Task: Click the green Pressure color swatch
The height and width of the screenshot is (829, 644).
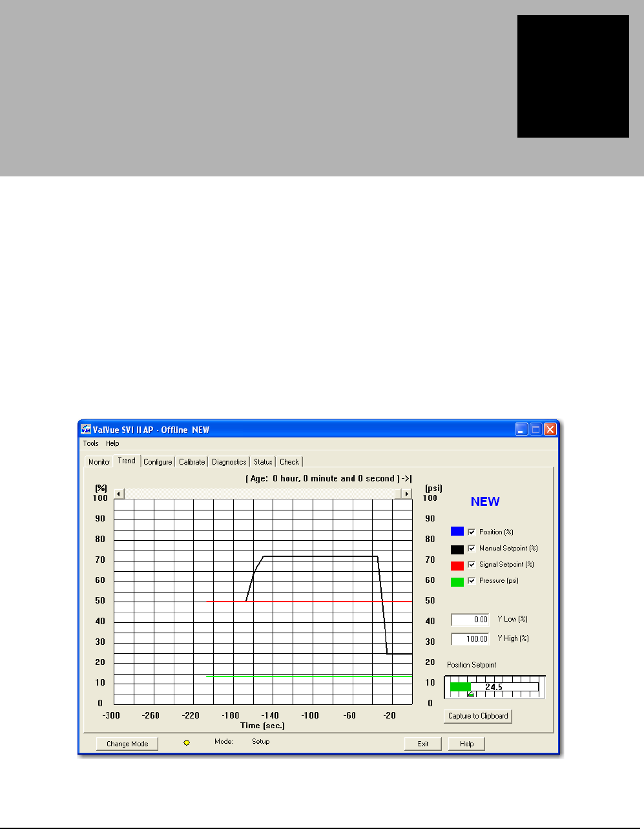Action: tap(457, 582)
